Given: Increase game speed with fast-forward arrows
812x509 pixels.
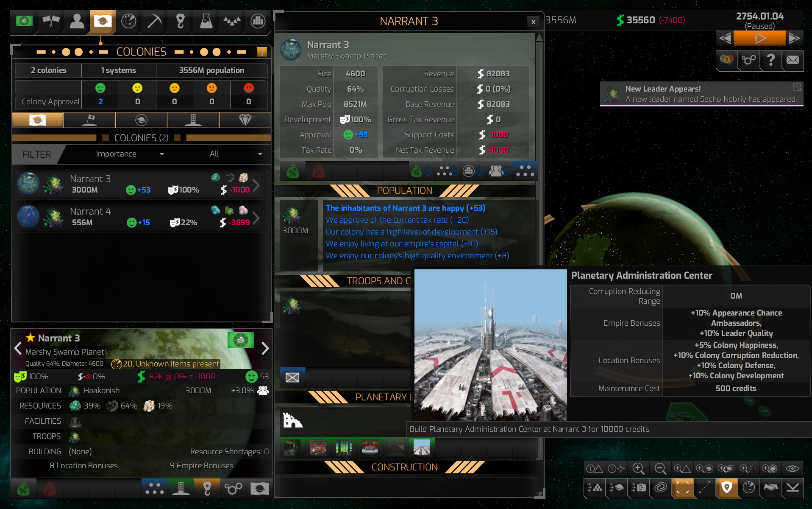Looking at the screenshot, I should tap(795, 39).
